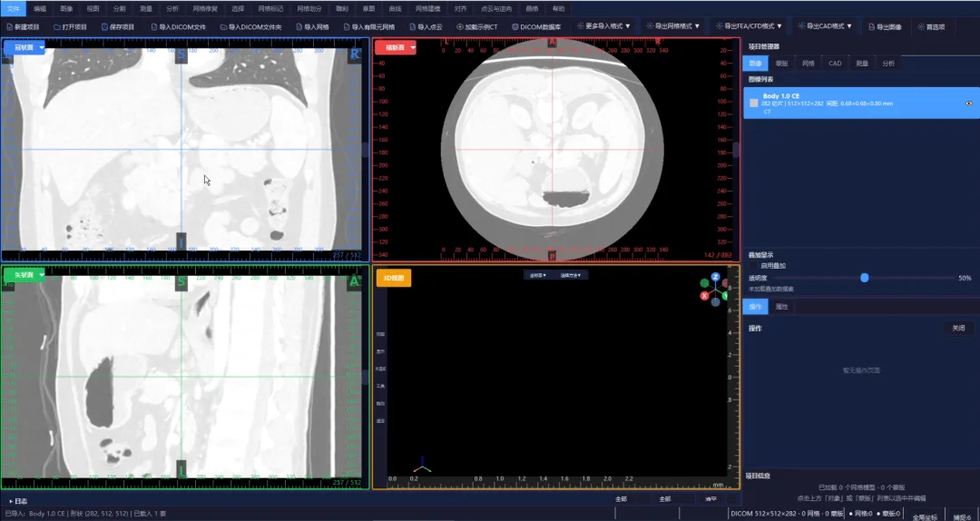Switch to the 蒙版 tab in project manager
Viewport: 980px width, 521px height.
tap(781, 64)
